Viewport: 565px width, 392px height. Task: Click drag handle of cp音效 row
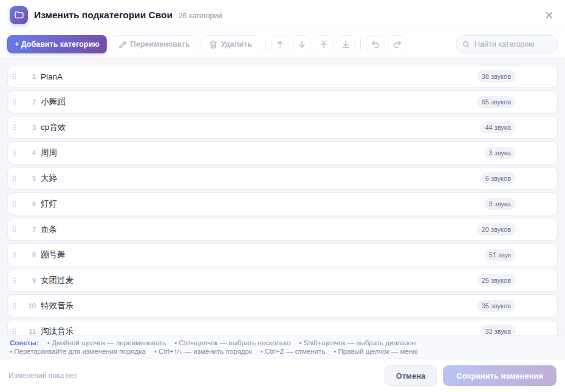pyautogui.click(x=15, y=127)
